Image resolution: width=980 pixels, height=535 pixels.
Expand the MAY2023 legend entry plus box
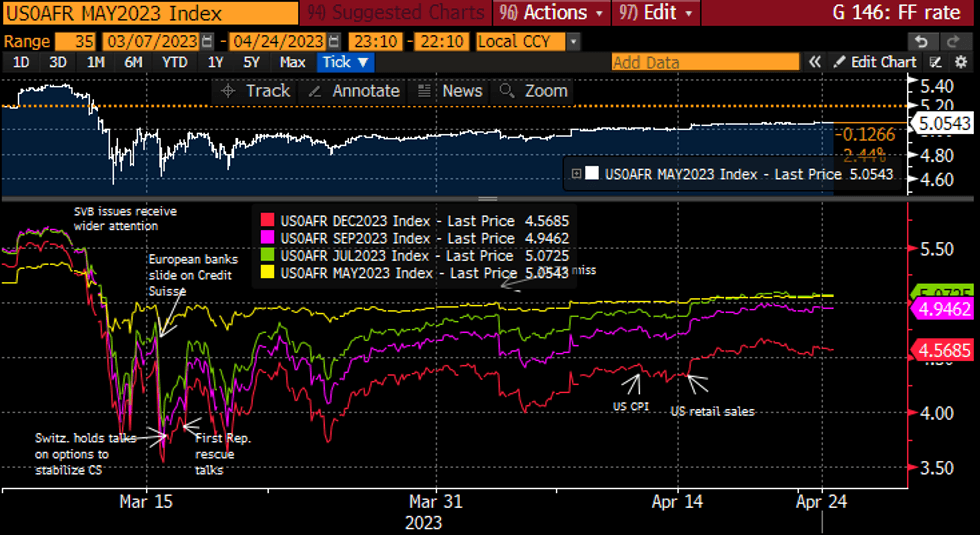pos(577,173)
